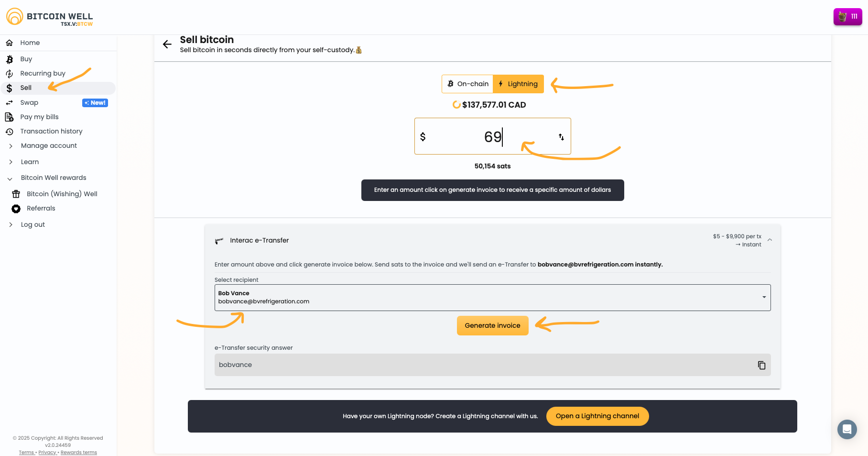Click the Generate invoice button
This screenshot has width=868, height=456.
coord(492,325)
